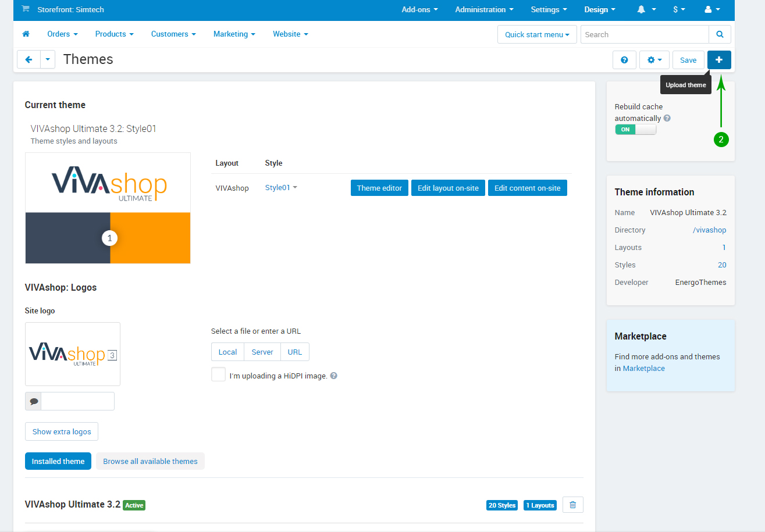Open the Products menu
Viewport: 765px width, 532px height.
click(x=114, y=34)
